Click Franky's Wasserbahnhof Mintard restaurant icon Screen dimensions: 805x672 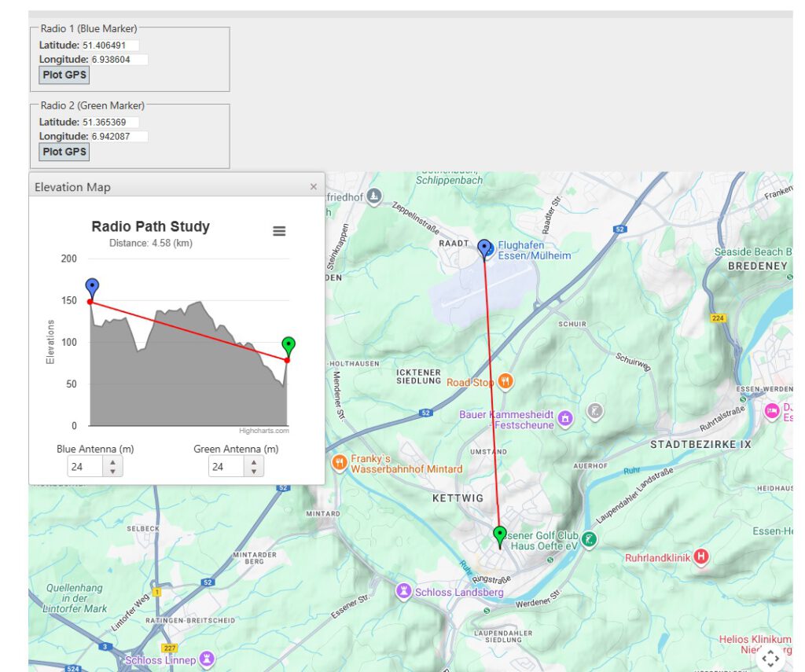pos(340,463)
